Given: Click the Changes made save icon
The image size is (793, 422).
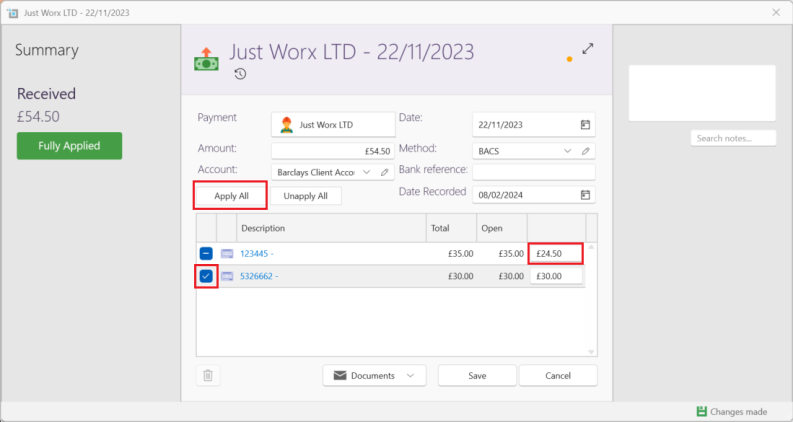Looking at the screenshot, I should click(701, 411).
